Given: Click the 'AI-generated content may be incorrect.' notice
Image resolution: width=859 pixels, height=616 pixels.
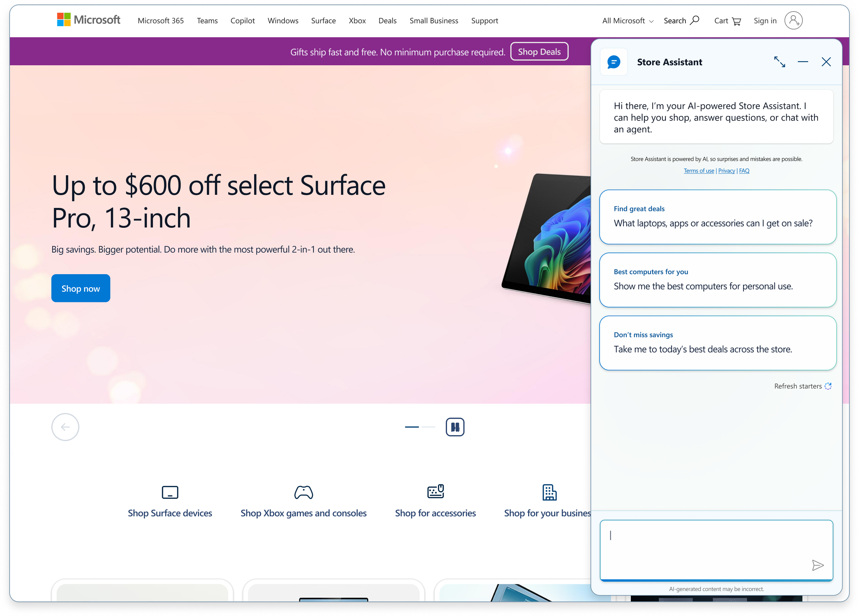Looking at the screenshot, I should click(x=716, y=589).
